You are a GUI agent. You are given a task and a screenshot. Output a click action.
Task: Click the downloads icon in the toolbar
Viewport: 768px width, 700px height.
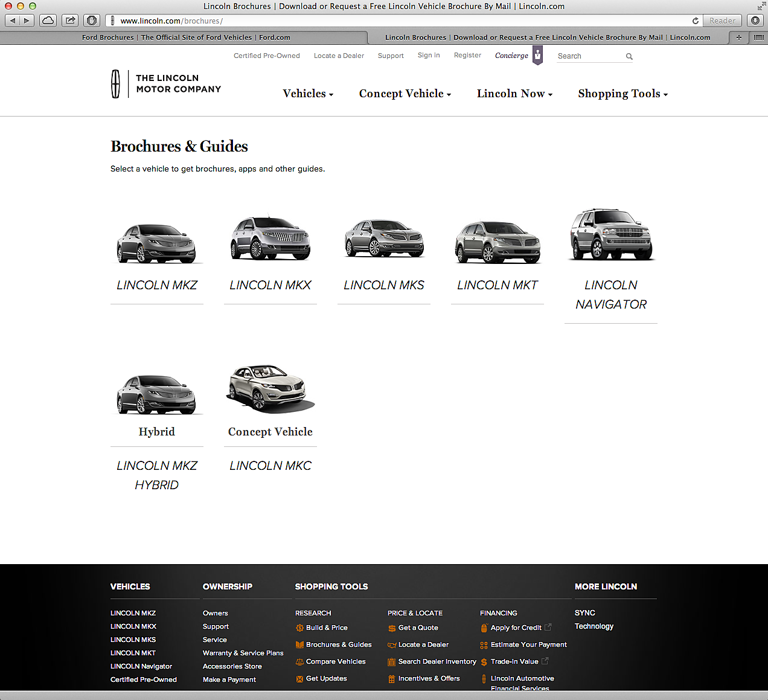[755, 21]
